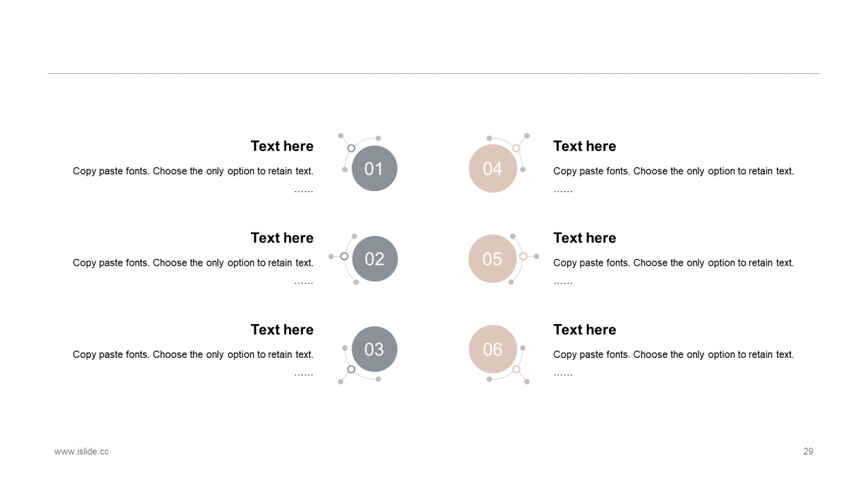Image resolution: width=868 pixels, height=488 pixels.
Task: Click the ellipsis text under item 04 description
Action: 563,190
